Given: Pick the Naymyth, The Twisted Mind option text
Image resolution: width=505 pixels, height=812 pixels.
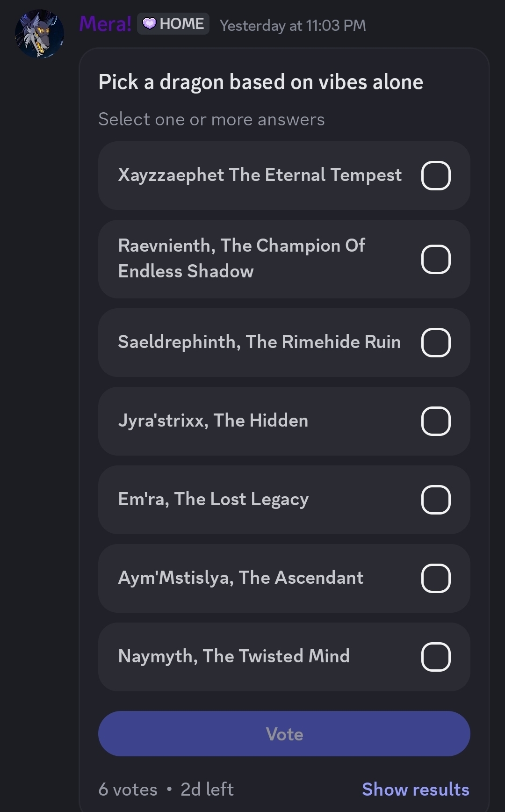Looking at the screenshot, I should 234,656.
